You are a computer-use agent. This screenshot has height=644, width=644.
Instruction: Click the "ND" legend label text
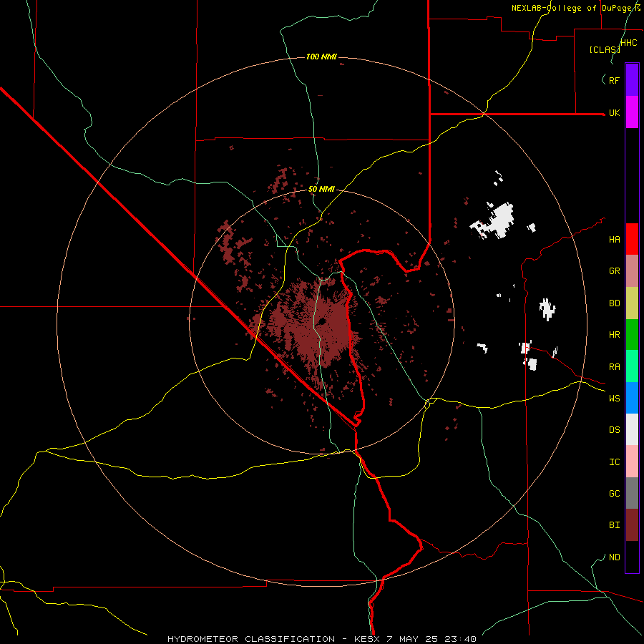(614, 557)
